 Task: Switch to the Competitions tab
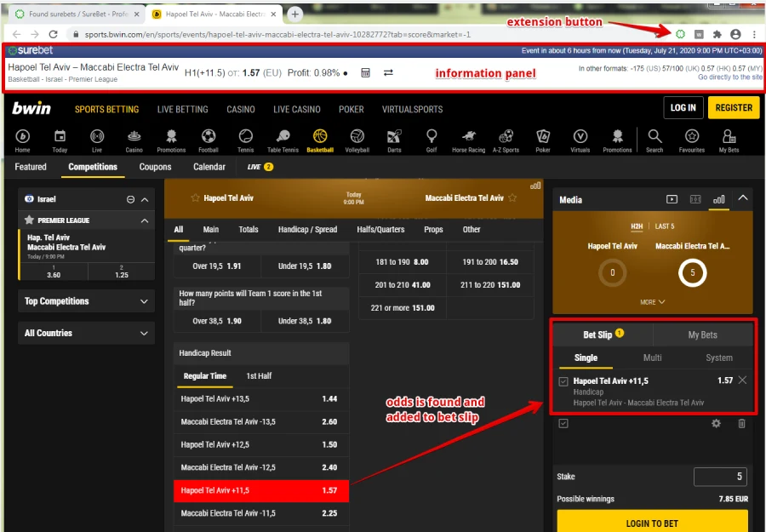coord(93,167)
